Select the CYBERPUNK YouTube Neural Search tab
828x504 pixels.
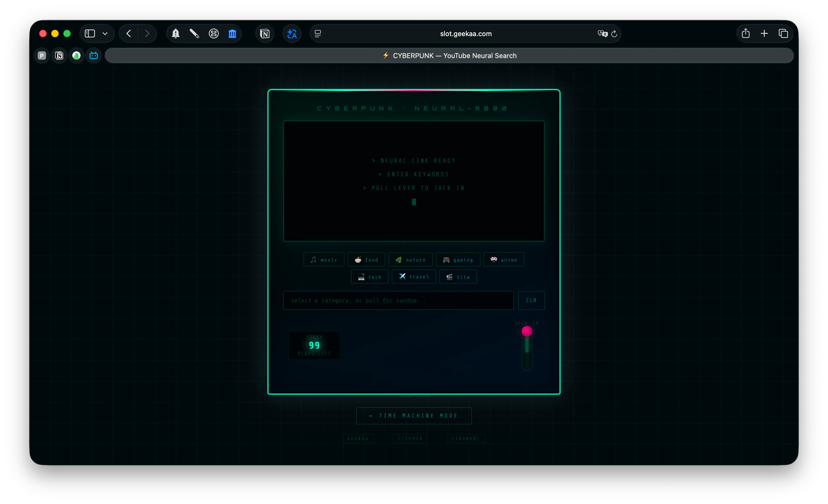coord(449,55)
